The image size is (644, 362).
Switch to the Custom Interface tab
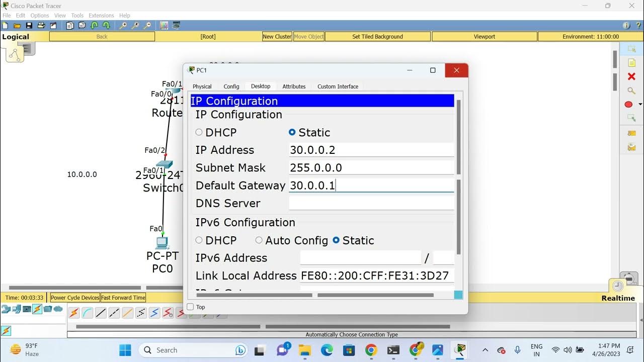pyautogui.click(x=338, y=86)
